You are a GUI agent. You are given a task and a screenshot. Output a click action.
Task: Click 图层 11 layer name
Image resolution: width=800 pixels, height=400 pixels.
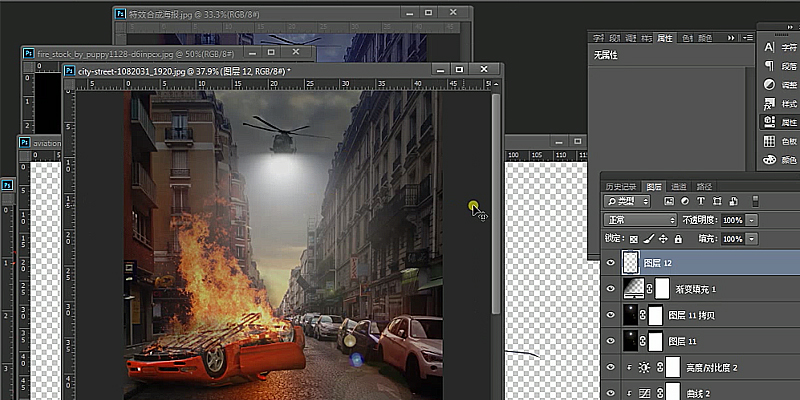pyautogui.click(x=682, y=341)
